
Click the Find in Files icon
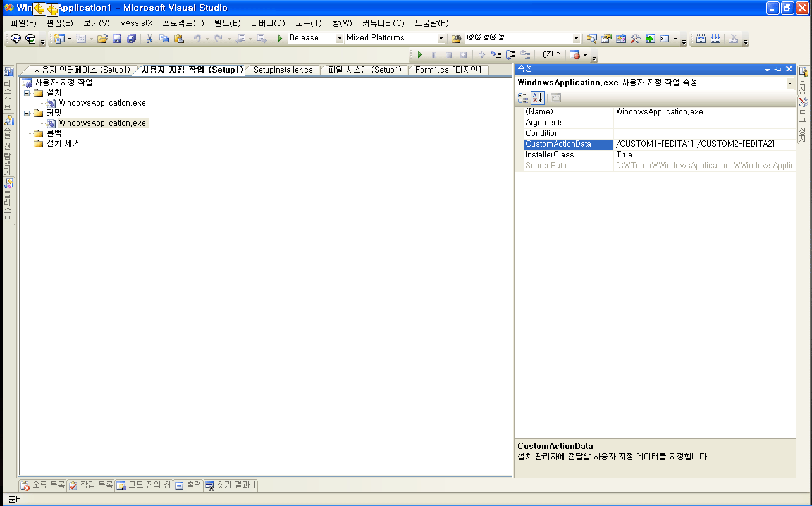pyautogui.click(x=456, y=39)
